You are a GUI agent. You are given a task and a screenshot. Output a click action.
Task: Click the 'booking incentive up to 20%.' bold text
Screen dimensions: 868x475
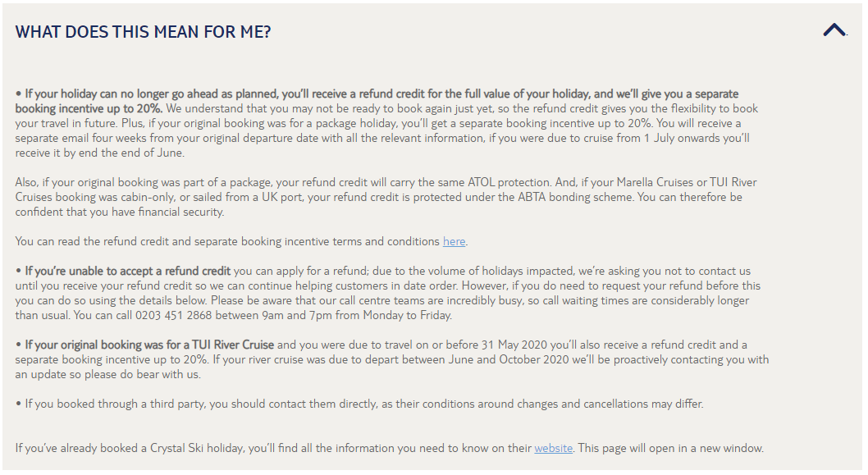(x=89, y=108)
